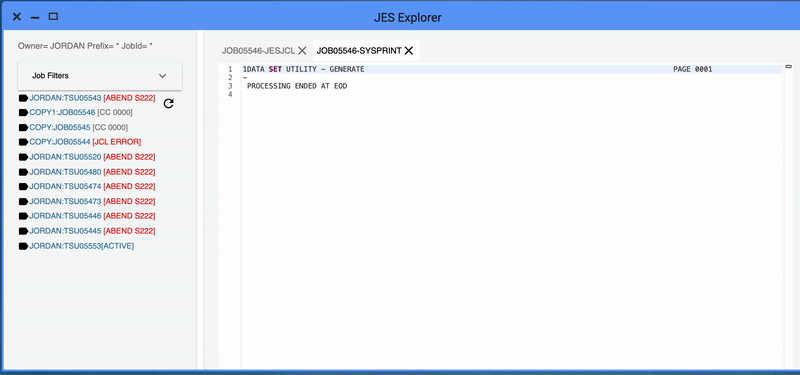Close the JOB05546-JESJCL tab
Image resolution: width=800 pixels, height=375 pixels.
(x=302, y=51)
